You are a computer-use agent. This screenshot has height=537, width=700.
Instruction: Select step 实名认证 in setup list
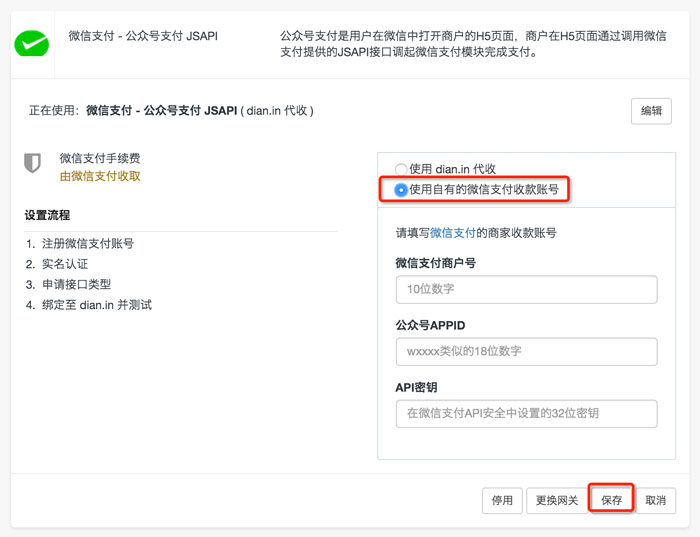[x=65, y=264]
